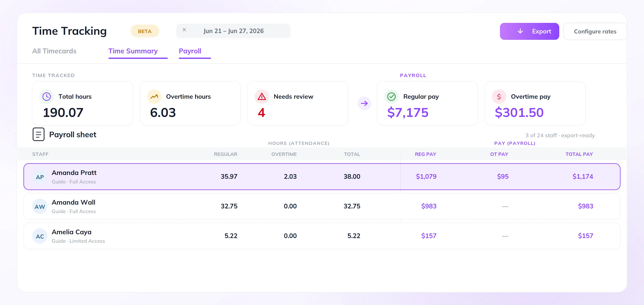Select the Amelia Caya name
The width and height of the screenshot is (644, 305).
(x=72, y=232)
